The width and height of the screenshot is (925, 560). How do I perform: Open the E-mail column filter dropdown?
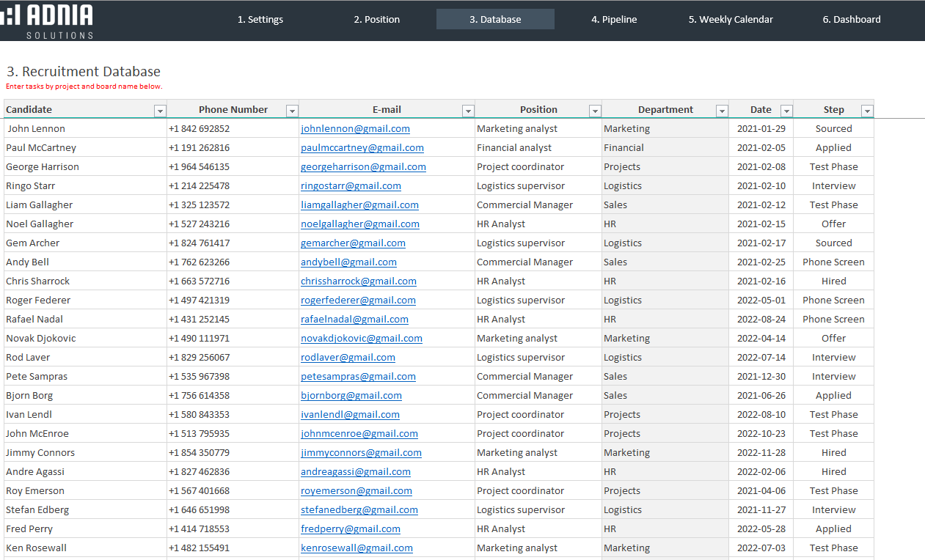pos(468,111)
